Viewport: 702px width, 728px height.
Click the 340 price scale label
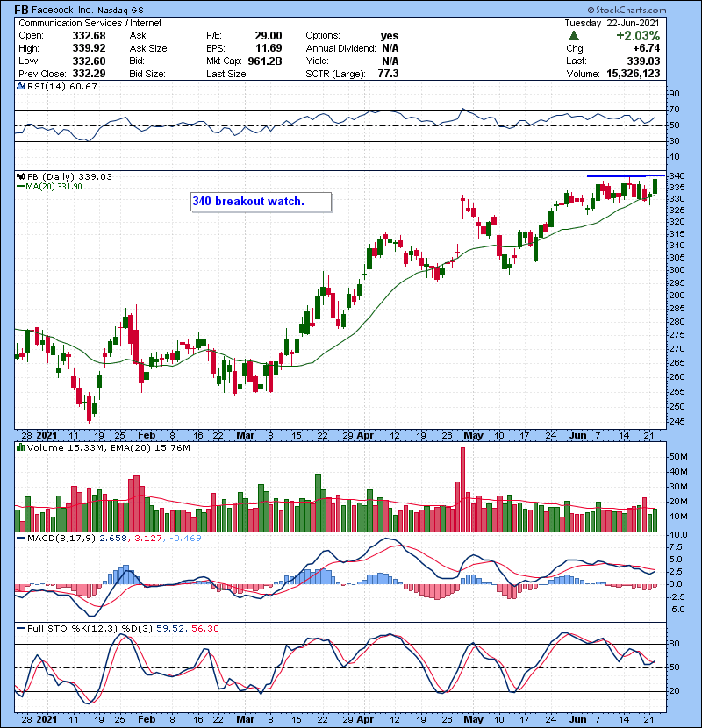[x=677, y=176]
